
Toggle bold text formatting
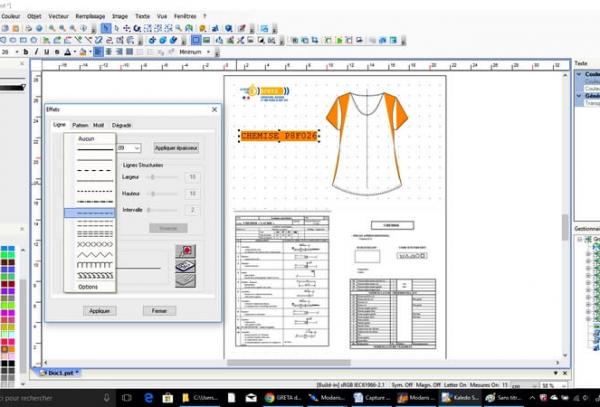pyautogui.click(x=26, y=52)
